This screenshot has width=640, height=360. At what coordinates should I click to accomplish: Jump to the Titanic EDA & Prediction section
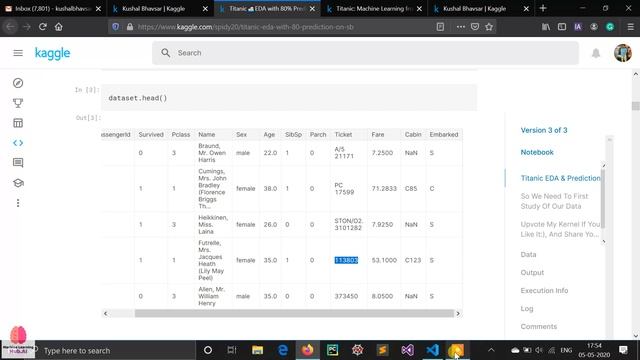(x=560, y=178)
